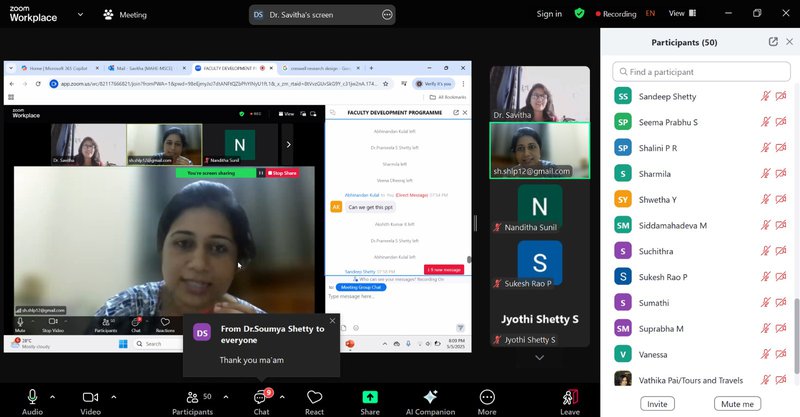Viewport: 800px width, 417px height.
Task: Expand audio options arrow next to Audio
Action: (53, 397)
